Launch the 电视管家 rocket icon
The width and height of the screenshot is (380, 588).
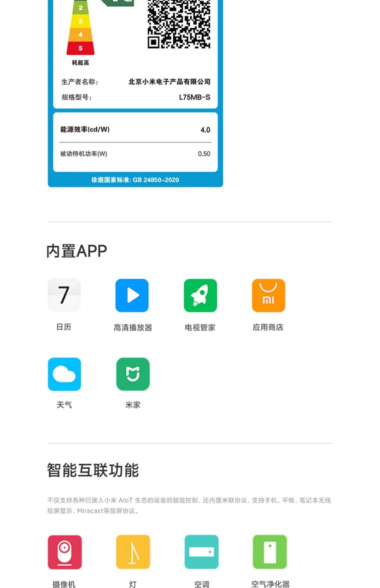click(200, 295)
